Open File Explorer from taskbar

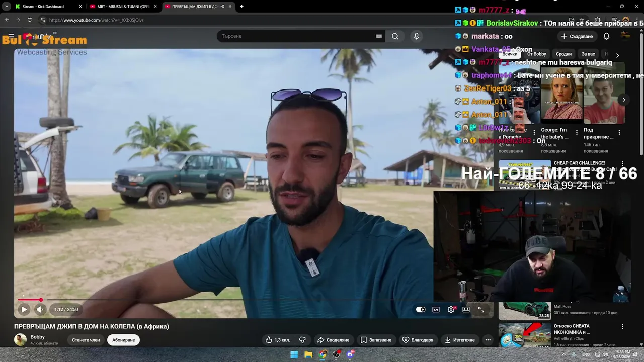tap(308, 354)
